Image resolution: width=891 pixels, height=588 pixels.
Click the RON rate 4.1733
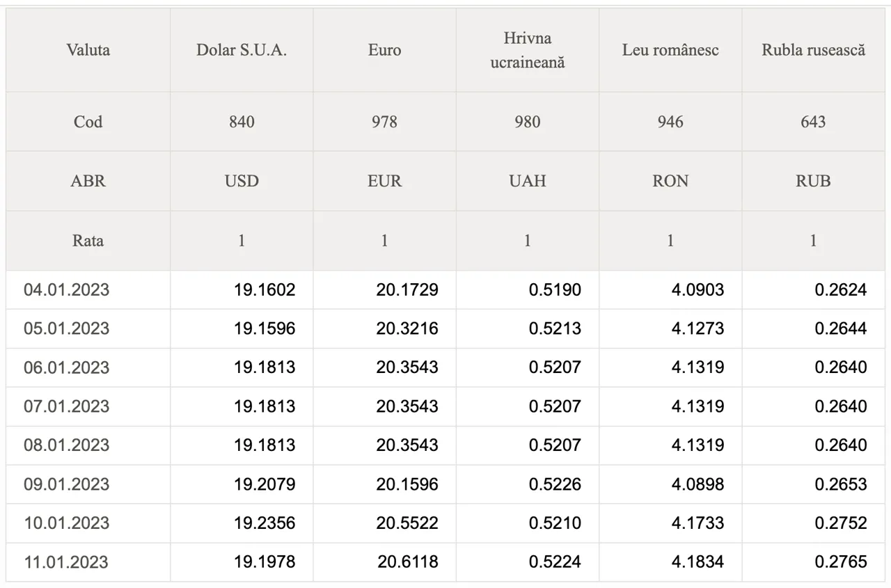coord(697,523)
